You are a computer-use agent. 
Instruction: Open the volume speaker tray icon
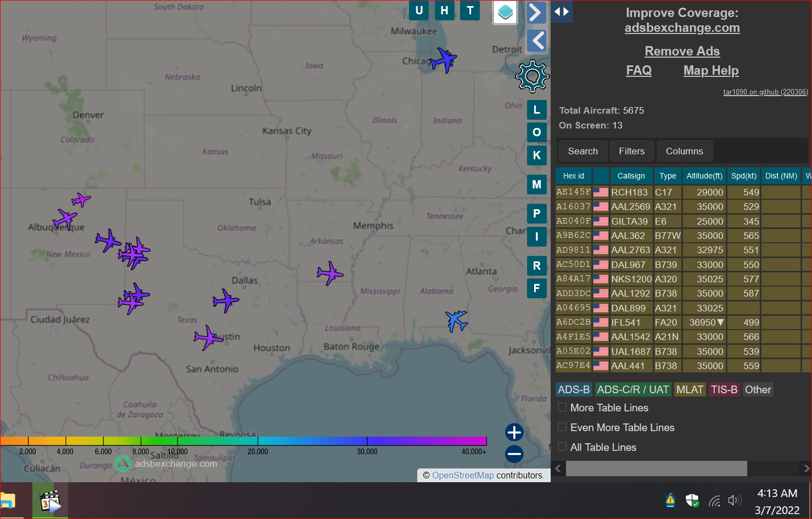[734, 500]
